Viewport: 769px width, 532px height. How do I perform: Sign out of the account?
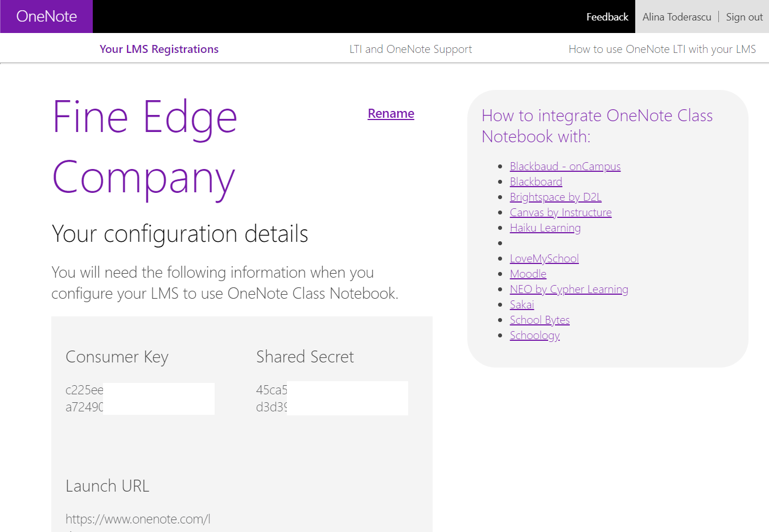[744, 17]
